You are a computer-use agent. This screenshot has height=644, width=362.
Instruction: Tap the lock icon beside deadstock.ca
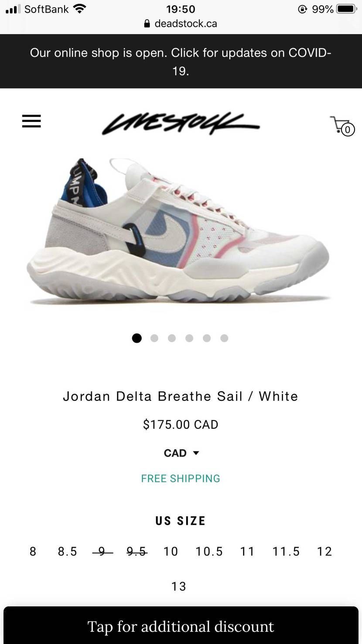tap(147, 24)
